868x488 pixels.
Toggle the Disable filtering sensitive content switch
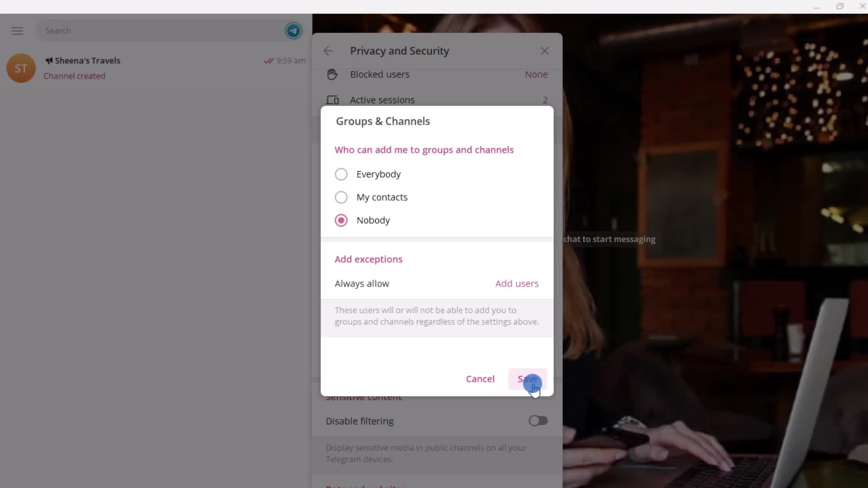[x=538, y=421]
